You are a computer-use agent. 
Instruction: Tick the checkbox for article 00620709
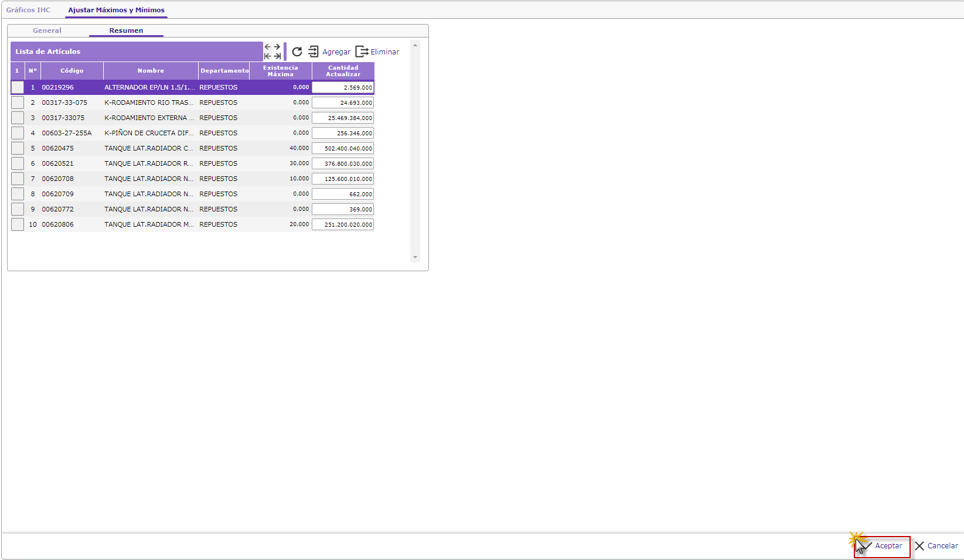(x=18, y=194)
